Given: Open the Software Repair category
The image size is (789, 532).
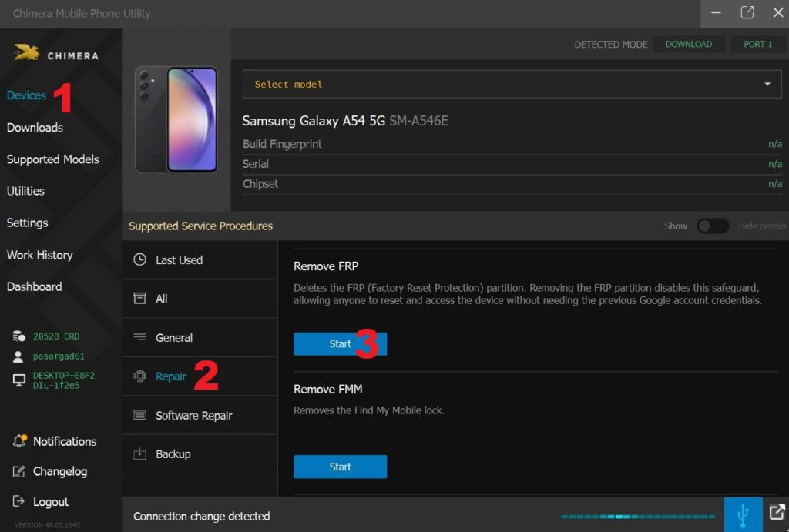Looking at the screenshot, I should coord(200,415).
